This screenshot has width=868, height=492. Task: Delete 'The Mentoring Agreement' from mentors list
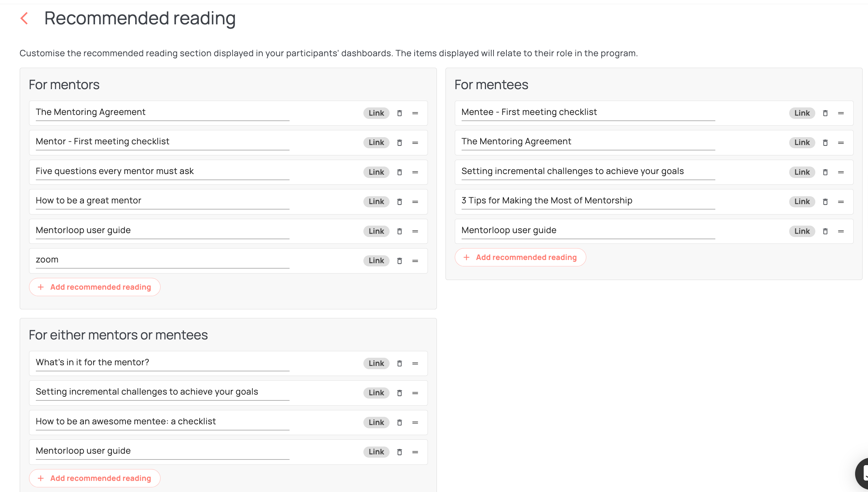click(400, 113)
